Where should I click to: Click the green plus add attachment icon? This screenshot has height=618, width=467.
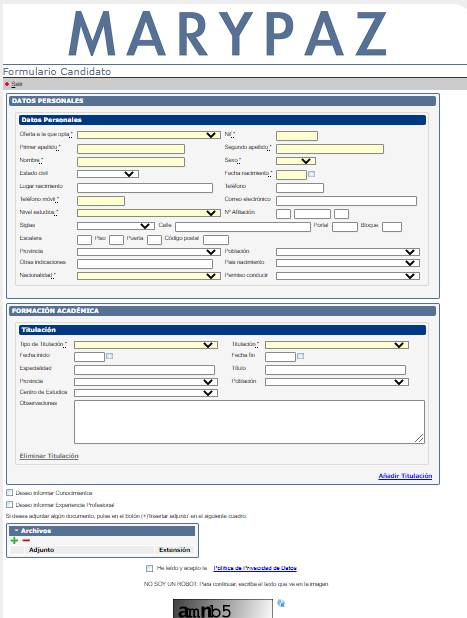pyautogui.click(x=15, y=540)
